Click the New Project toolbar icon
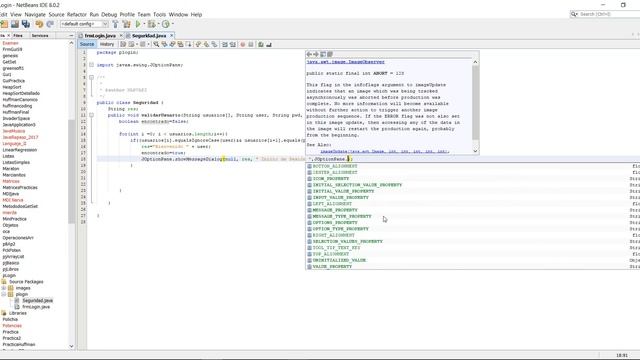The image size is (640, 360). pos(4,24)
